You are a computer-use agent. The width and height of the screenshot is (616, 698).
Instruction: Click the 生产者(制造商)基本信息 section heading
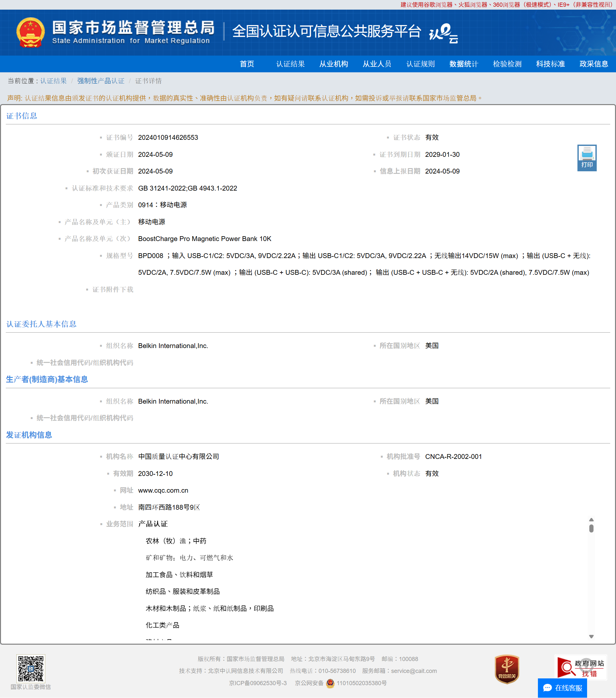(47, 380)
